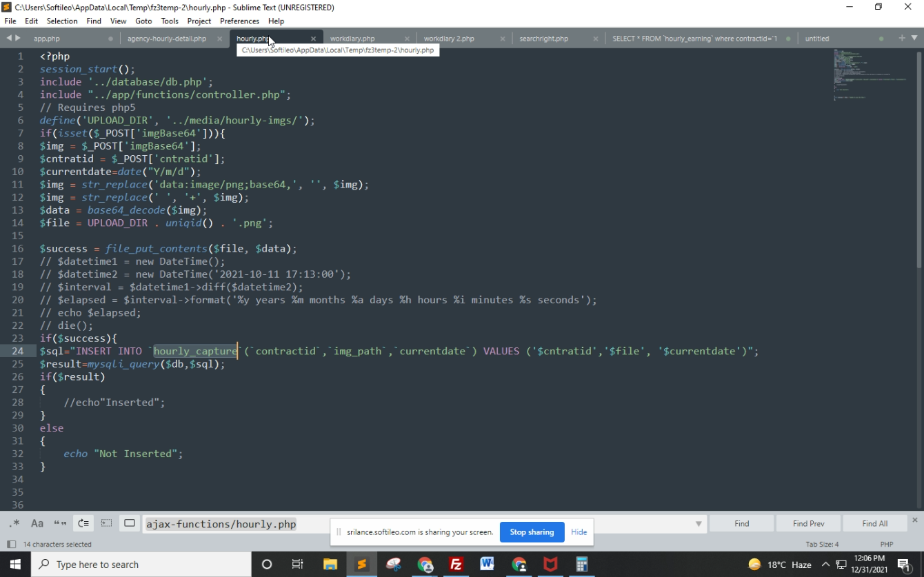The image size is (924, 577).
Task: Open the Goto menu
Action: coord(143,21)
